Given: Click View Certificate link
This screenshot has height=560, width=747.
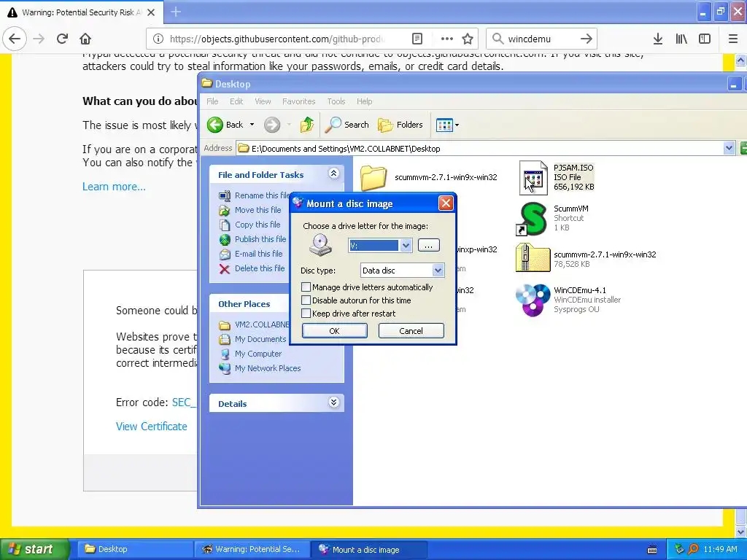Looking at the screenshot, I should (152, 427).
